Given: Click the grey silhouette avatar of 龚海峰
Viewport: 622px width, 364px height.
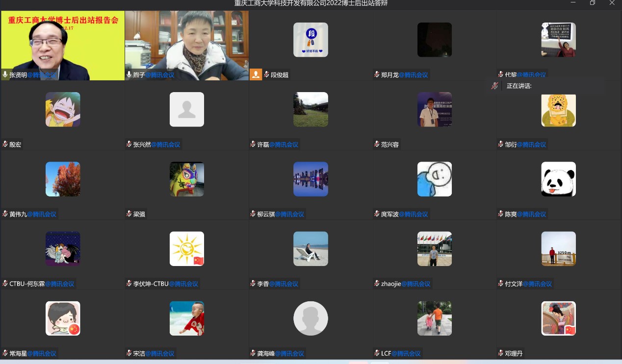Looking at the screenshot, I should pyautogui.click(x=311, y=318).
